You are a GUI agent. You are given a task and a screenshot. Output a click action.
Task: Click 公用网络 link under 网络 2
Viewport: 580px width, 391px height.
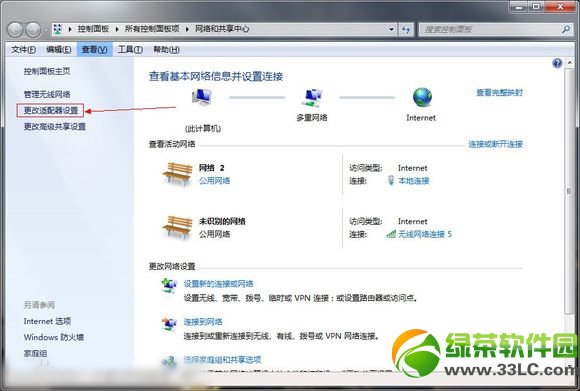[x=215, y=181]
